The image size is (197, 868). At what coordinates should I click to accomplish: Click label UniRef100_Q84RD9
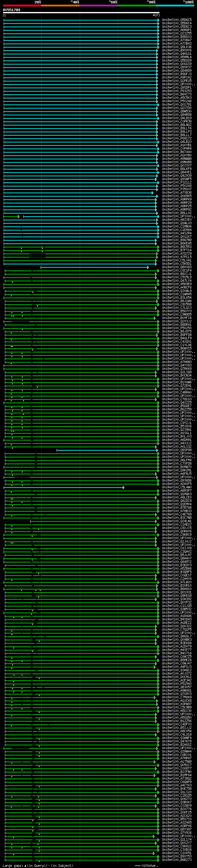click(x=177, y=71)
